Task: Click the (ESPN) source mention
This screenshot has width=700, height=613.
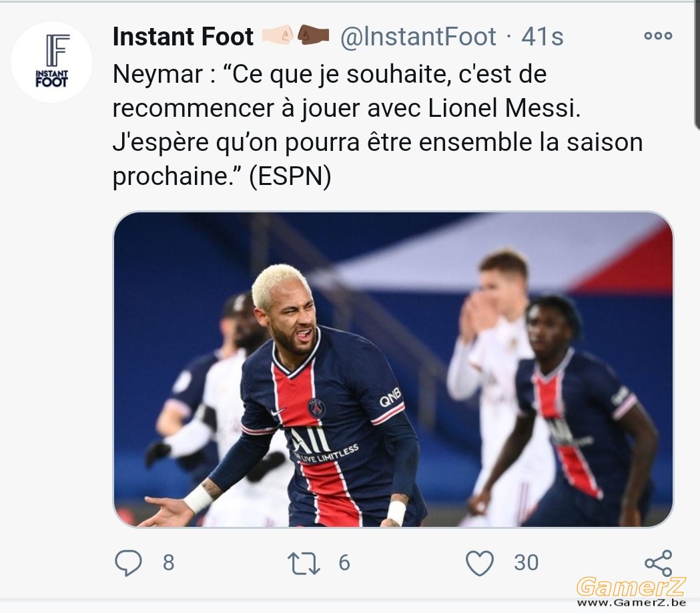Action: click(290, 176)
